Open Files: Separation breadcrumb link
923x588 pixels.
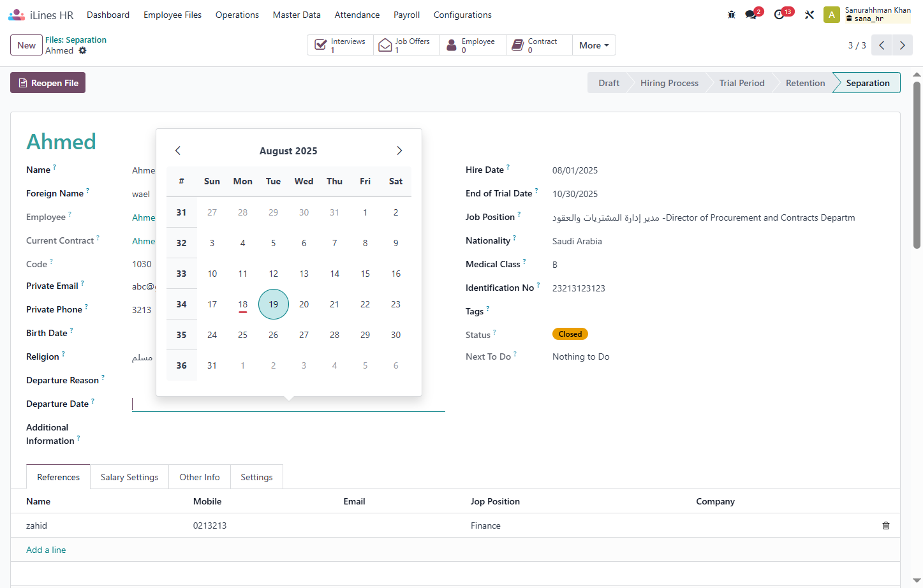click(x=76, y=40)
